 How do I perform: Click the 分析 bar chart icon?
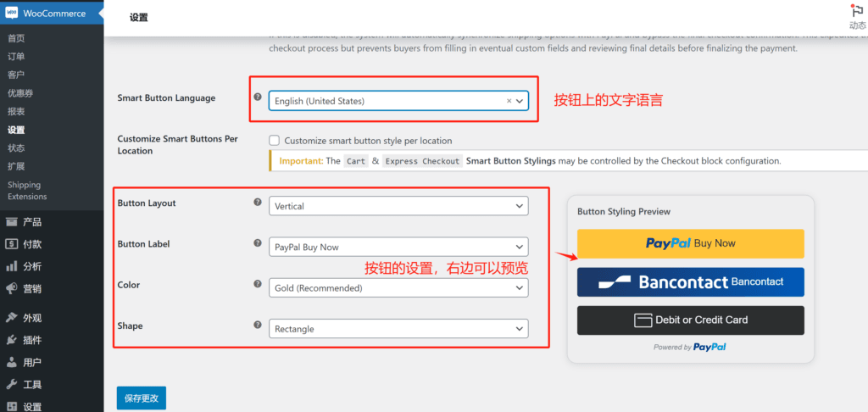point(11,266)
